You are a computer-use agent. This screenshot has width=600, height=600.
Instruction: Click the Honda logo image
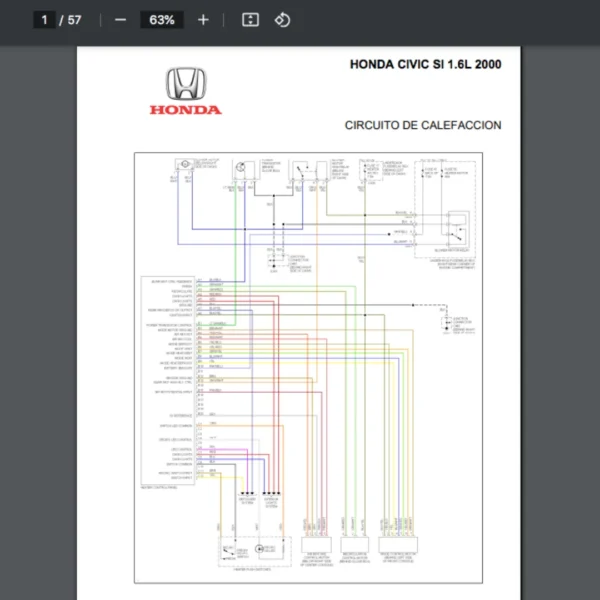(x=186, y=91)
